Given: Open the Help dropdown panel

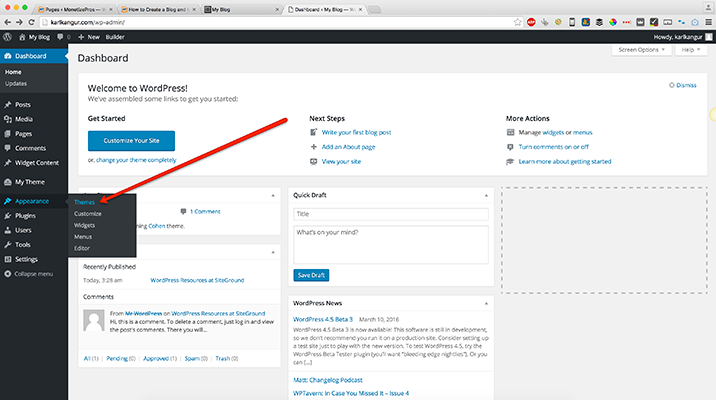Looking at the screenshot, I should tap(692, 49).
